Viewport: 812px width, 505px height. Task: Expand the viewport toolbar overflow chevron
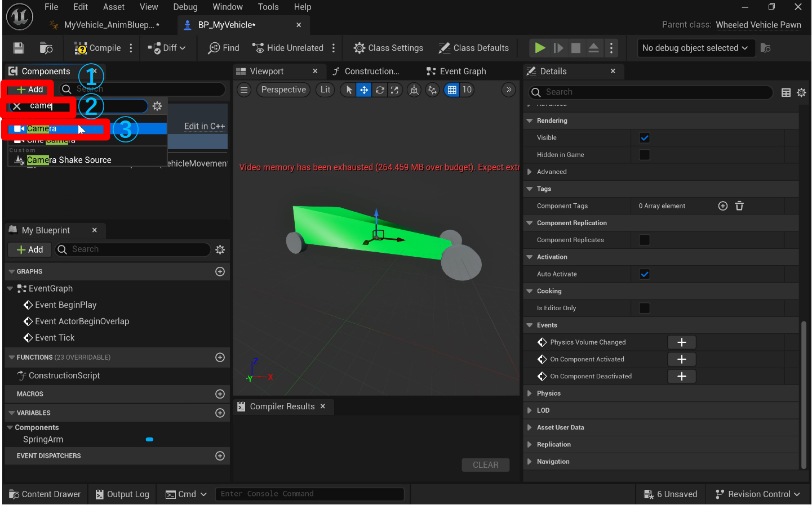[x=509, y=90]
